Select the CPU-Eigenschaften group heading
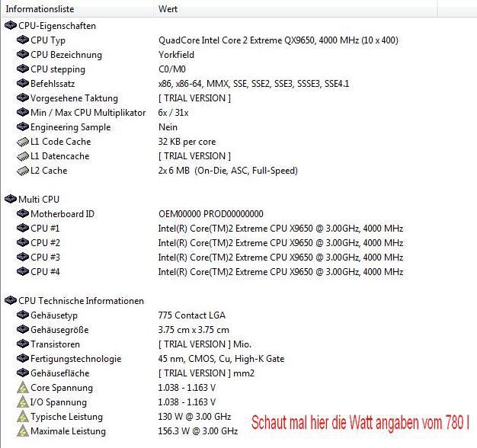The image size is (477, 448). tap(57, 26)
